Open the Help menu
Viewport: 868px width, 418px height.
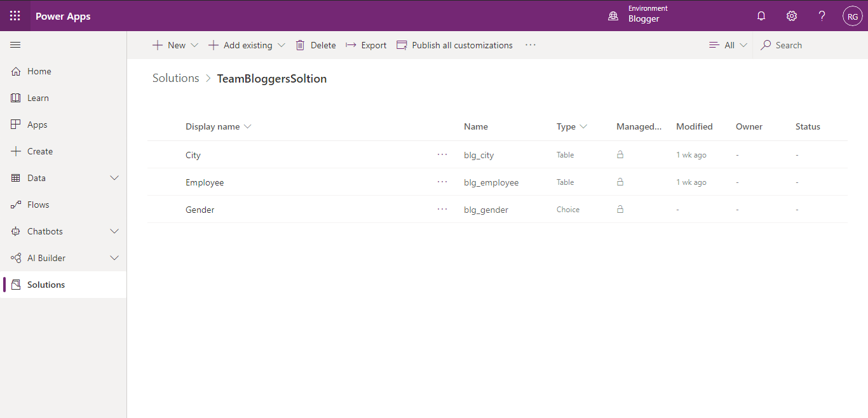click(822, 15)
